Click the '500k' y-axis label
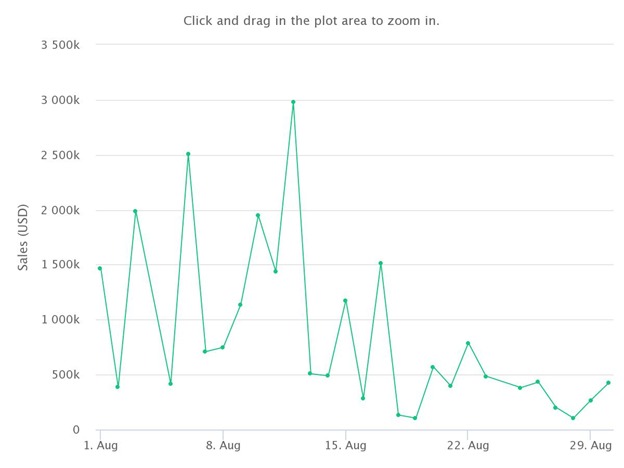The image size is (624, 468). (66, 375)
